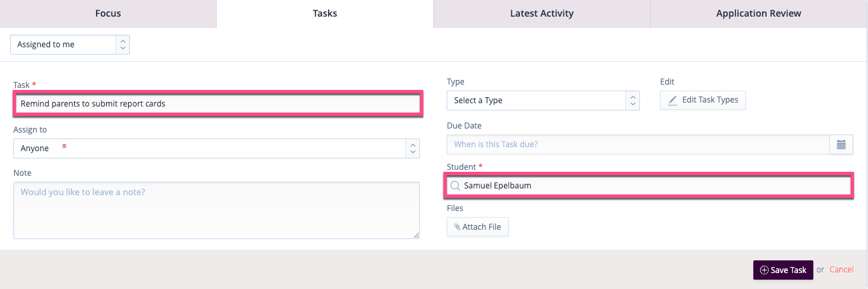Save the task with Save Task button

[x=783, y=270]
